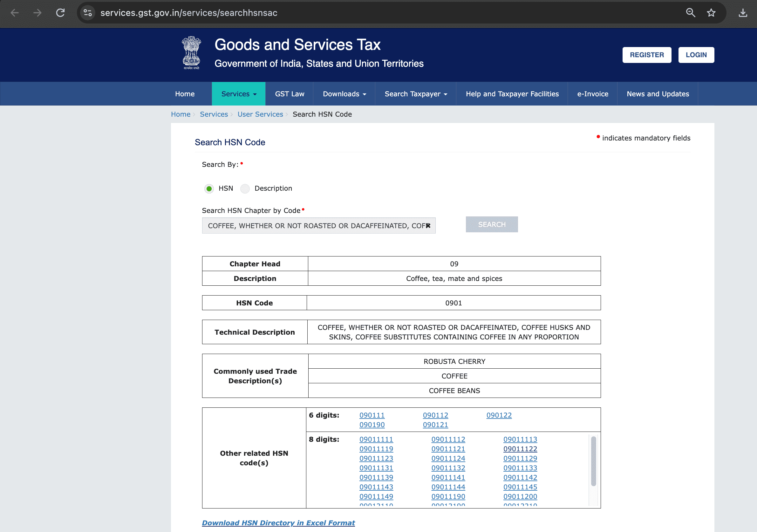Open 8-digit HSN code 09011139
This screenshot has width=757, height=532.
click(x=376, y=478)
